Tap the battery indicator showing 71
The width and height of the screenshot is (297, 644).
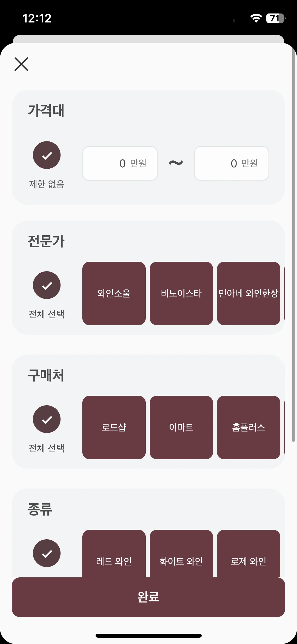pos(276,18)
